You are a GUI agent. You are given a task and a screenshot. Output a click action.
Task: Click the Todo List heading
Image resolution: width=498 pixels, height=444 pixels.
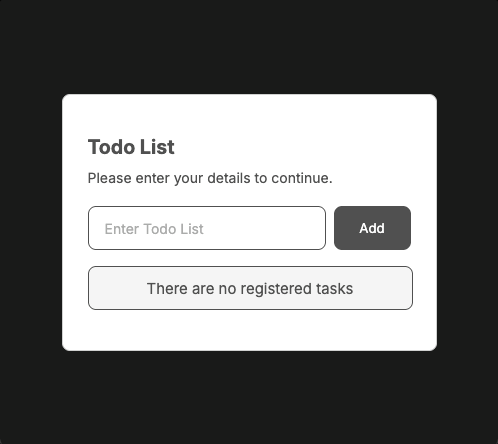tap(131, 147)
